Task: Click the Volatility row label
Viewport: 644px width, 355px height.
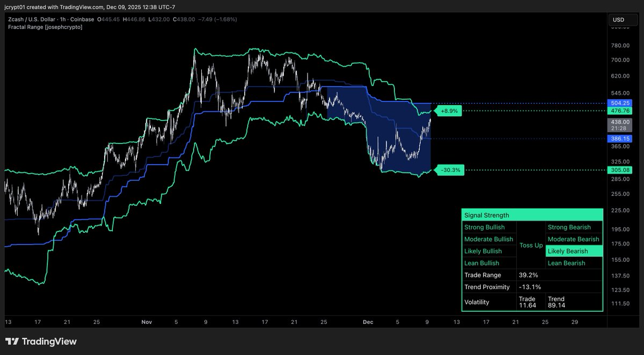Action: tap(477, 302)
